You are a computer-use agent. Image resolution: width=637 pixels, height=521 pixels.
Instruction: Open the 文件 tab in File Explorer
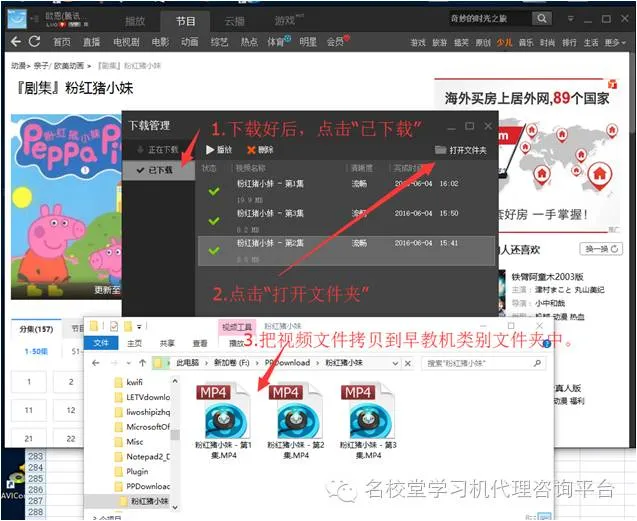(x=101, y=343)
